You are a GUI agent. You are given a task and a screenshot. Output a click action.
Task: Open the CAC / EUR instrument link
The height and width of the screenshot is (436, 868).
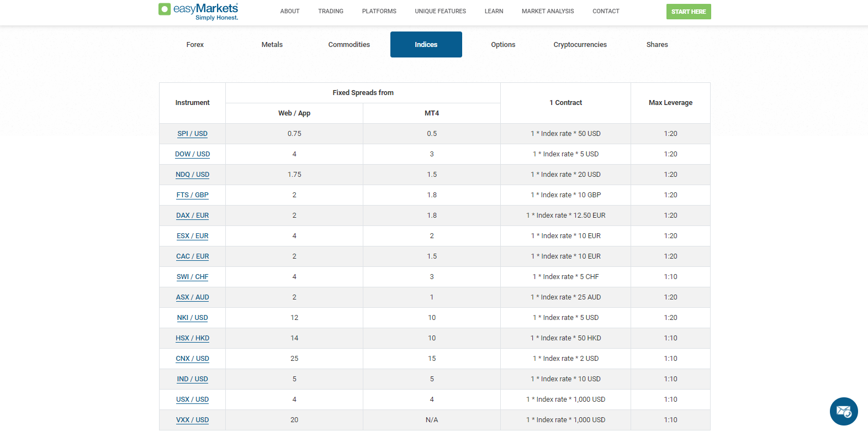coord(192,256)
